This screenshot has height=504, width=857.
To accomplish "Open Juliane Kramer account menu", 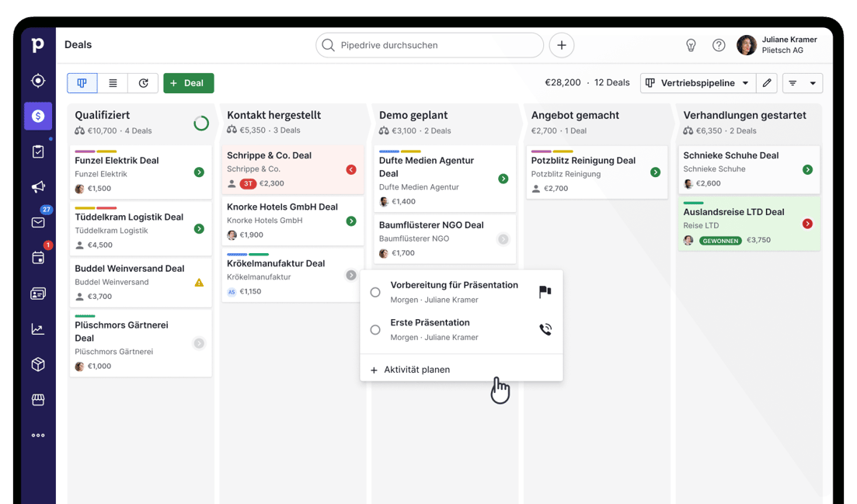I will [779, 45].
